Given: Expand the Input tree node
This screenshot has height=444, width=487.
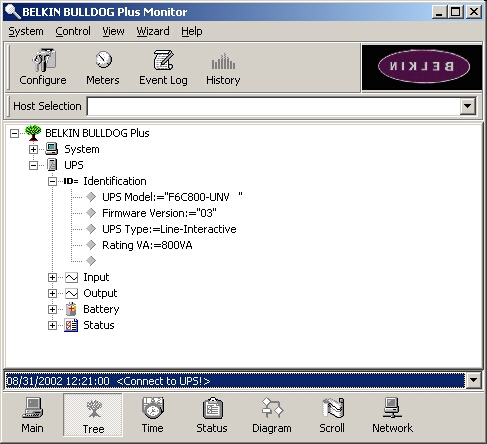Looking at the screenshot, I should 52,277.
